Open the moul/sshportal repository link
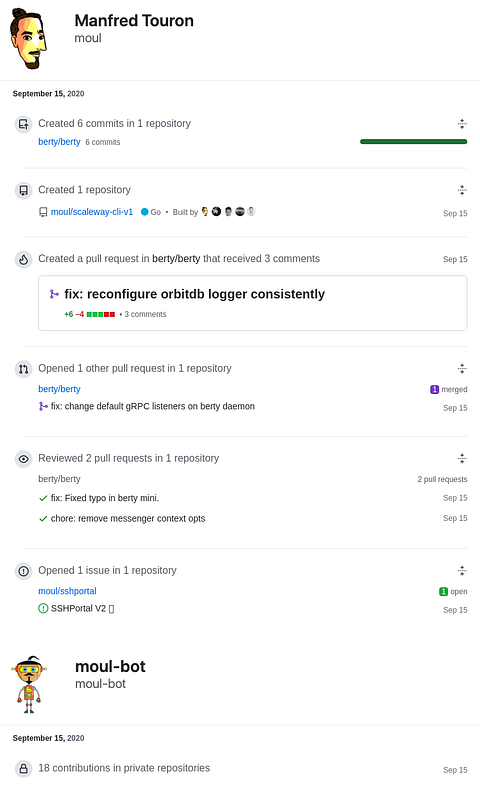480x806 pixels. click(x=67, y=591)
